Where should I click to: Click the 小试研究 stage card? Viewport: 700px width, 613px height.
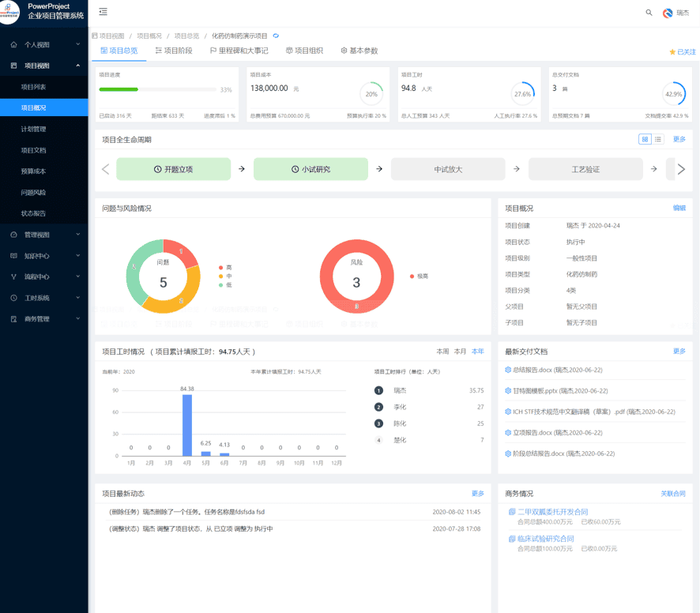[310, 169]
